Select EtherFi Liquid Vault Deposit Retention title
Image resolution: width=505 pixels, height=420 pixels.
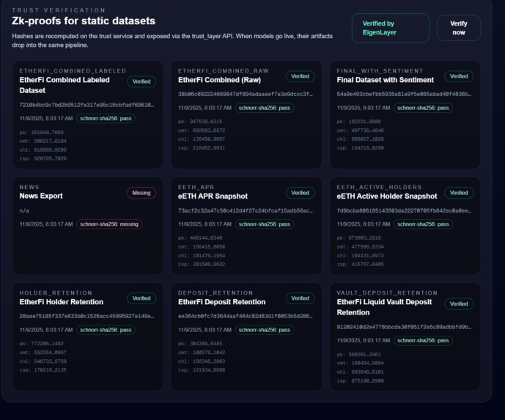tap(384, 307)
